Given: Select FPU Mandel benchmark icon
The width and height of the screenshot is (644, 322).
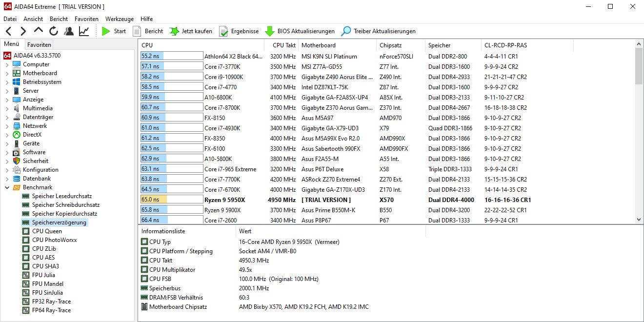Looking at the screenshot, I should coord(26,284).
